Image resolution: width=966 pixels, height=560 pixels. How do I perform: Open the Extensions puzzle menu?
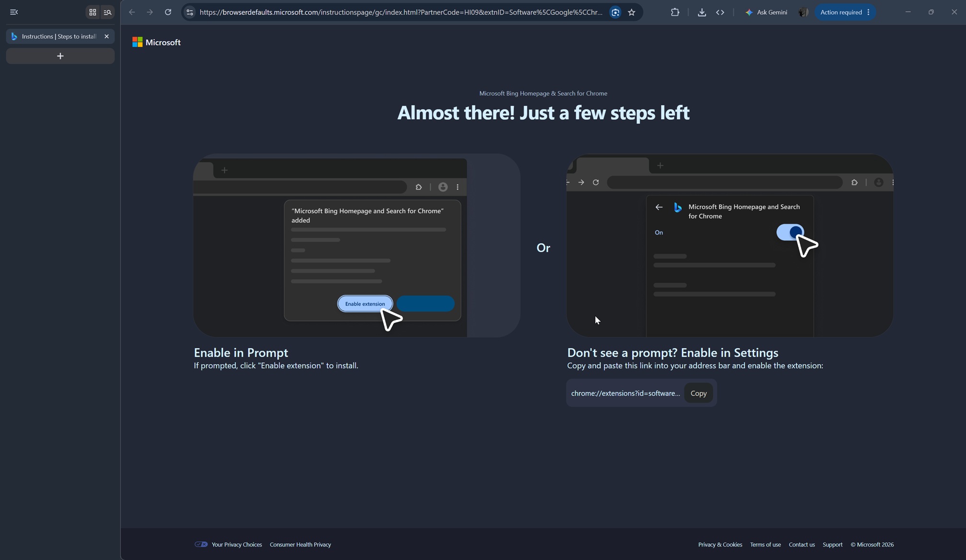point(675,12)
